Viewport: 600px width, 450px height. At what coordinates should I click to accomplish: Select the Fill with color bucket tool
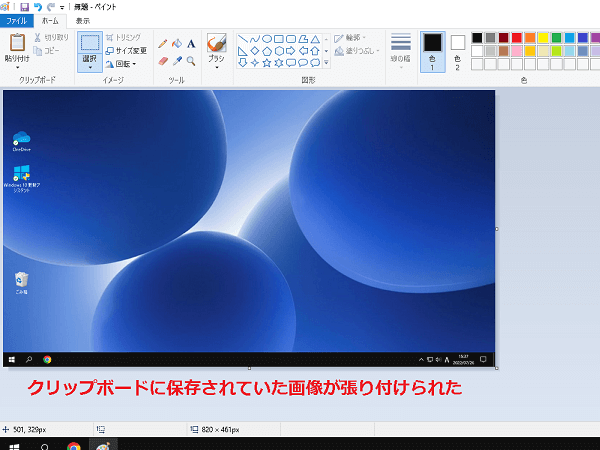pyautogui.click(x=177, y=44)
